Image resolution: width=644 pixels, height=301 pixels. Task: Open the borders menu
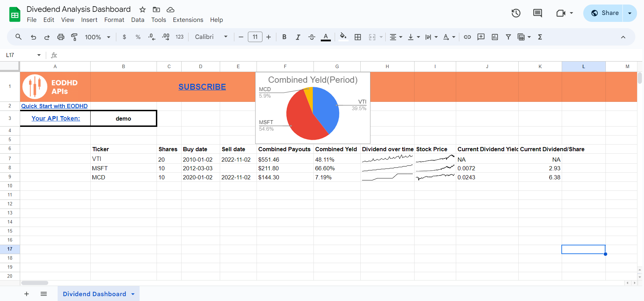[x=358, y=37]
